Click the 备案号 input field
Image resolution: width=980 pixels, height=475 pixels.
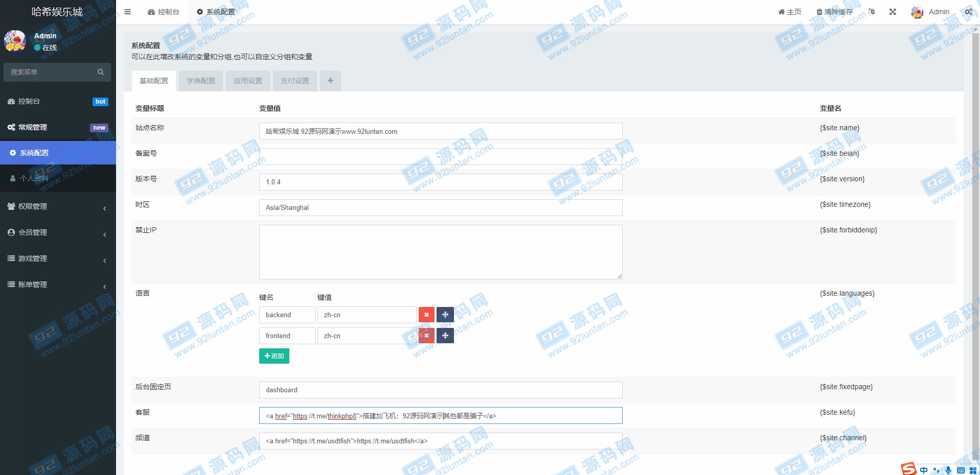[x=441, y=156]
